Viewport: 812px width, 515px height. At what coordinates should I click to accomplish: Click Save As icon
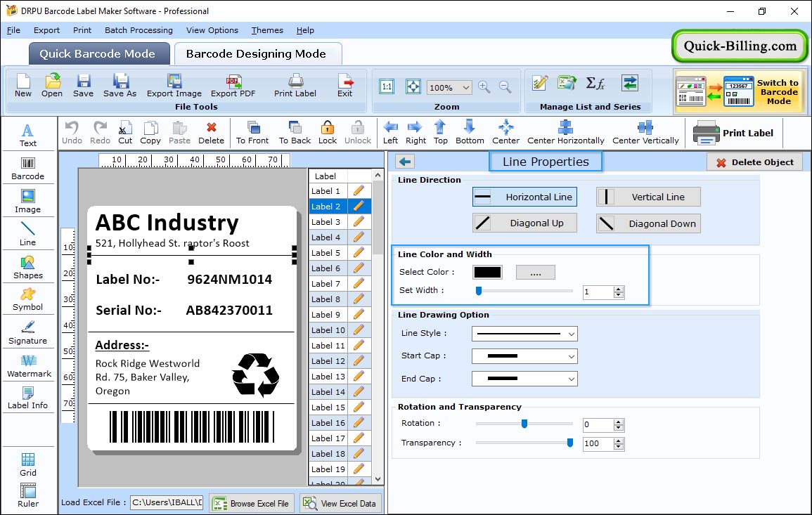point(120,86)
